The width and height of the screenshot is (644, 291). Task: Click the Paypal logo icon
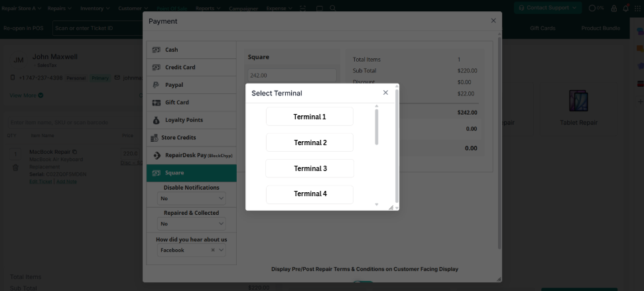[156, 85]
